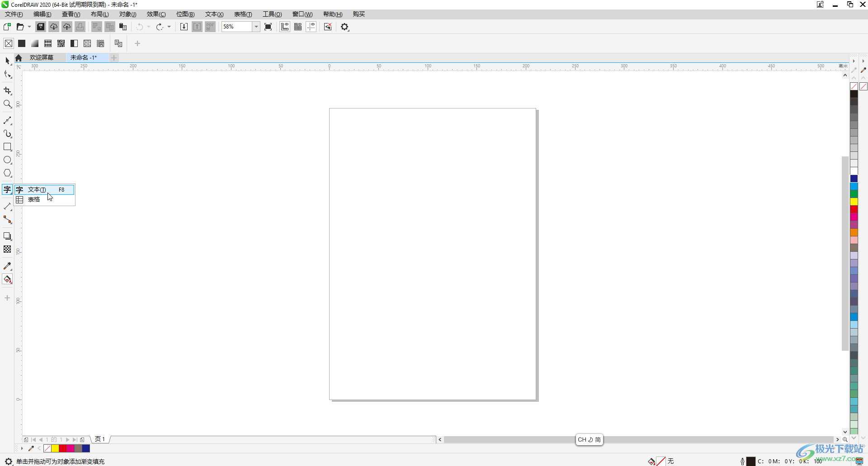This screenshot has height=466, width=868.
Task: Click the horizontal scrollbar track
Action: pyautogui.click(x=638, y=439)
